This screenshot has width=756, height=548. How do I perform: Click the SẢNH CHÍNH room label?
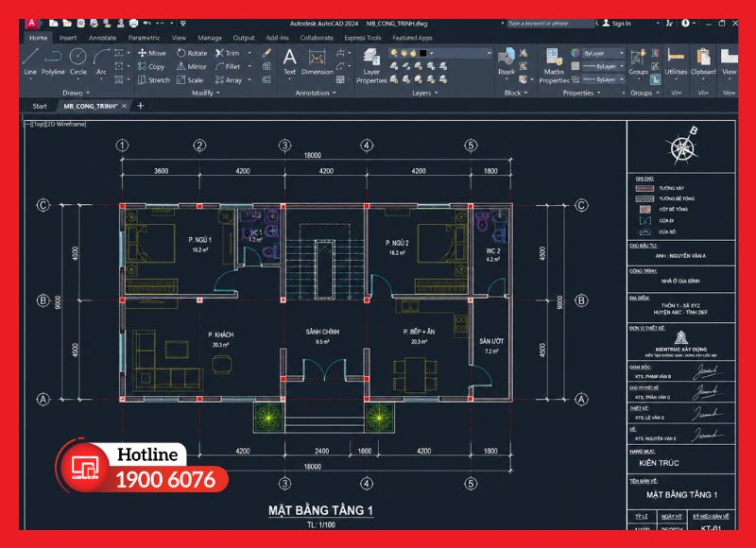(x=322, y=332)
